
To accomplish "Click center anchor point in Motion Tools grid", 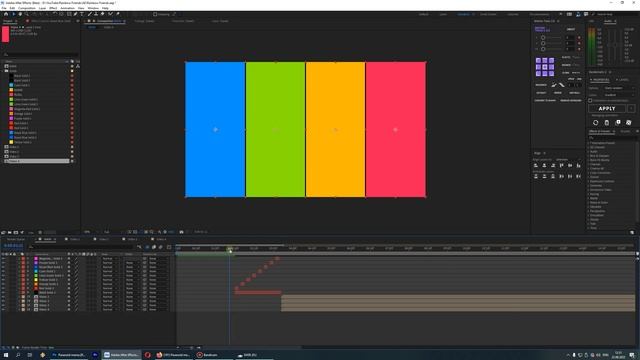I will (545, 67).
